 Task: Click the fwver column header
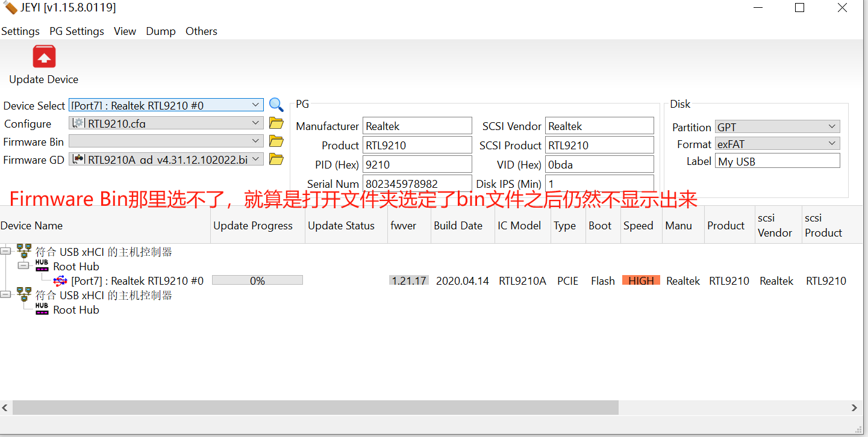[x=408, y=225]
